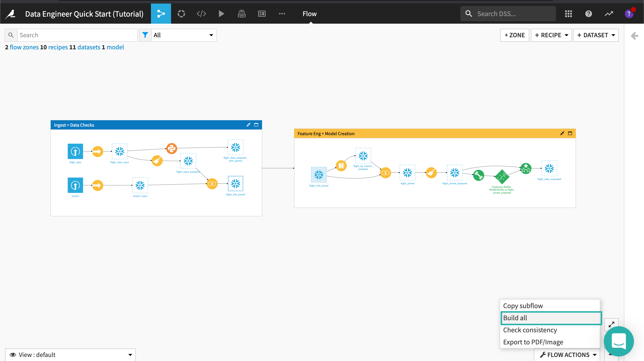This screenshot has height=361, width=644.
Task: Open the model count link
Action: [115, 47]
